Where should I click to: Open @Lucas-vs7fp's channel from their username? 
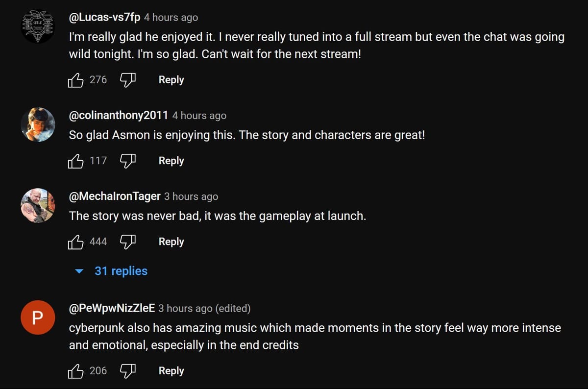coord(103,17)
